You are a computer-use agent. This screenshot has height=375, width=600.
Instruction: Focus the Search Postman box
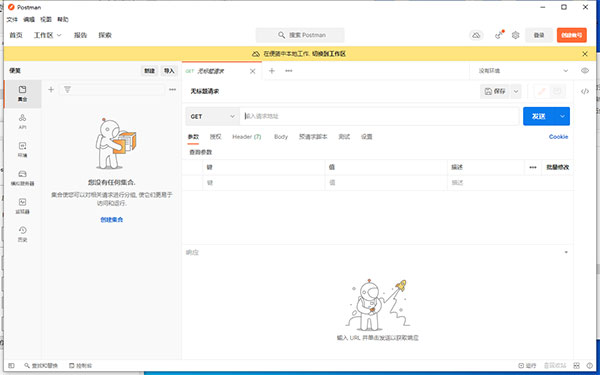[300, 35]
